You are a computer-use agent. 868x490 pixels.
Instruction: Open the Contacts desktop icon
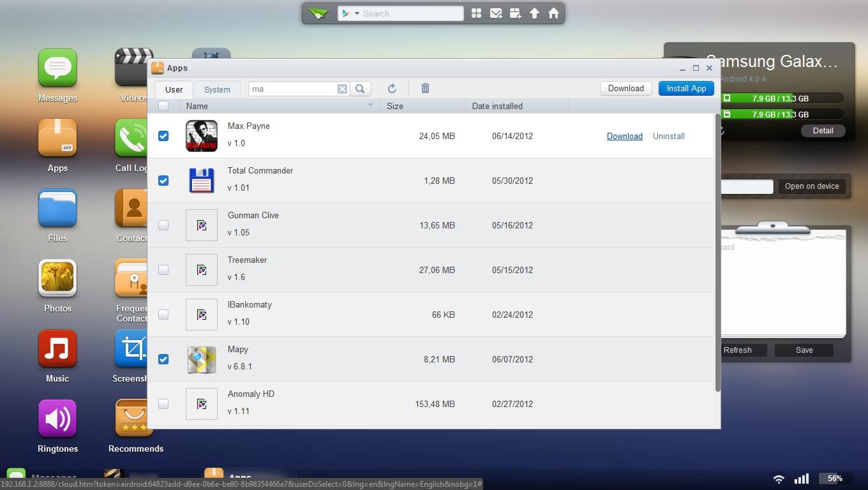[131, 209]
